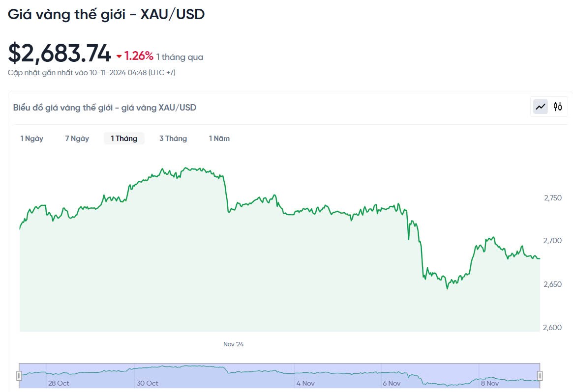The image size is (573, 392).
Task: Click the 2,750 y-axis price label
Action: click(x=553, y=197)
